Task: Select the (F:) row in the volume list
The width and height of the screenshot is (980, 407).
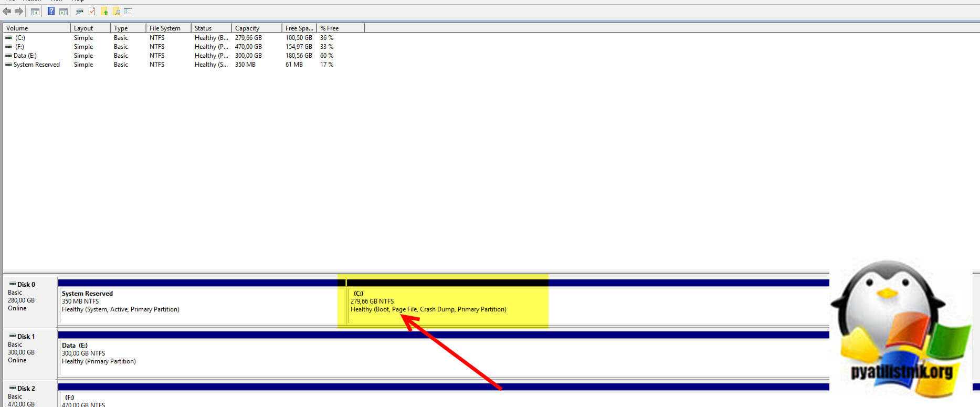Action: point(19,47)
